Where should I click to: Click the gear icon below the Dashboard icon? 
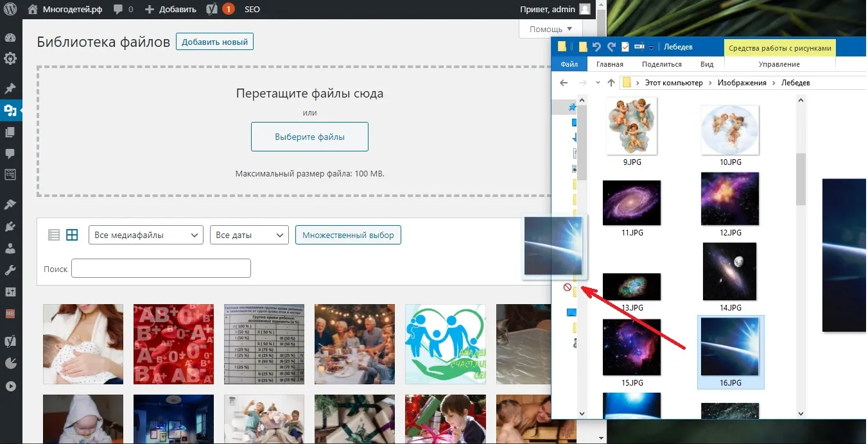pos(10,59)
